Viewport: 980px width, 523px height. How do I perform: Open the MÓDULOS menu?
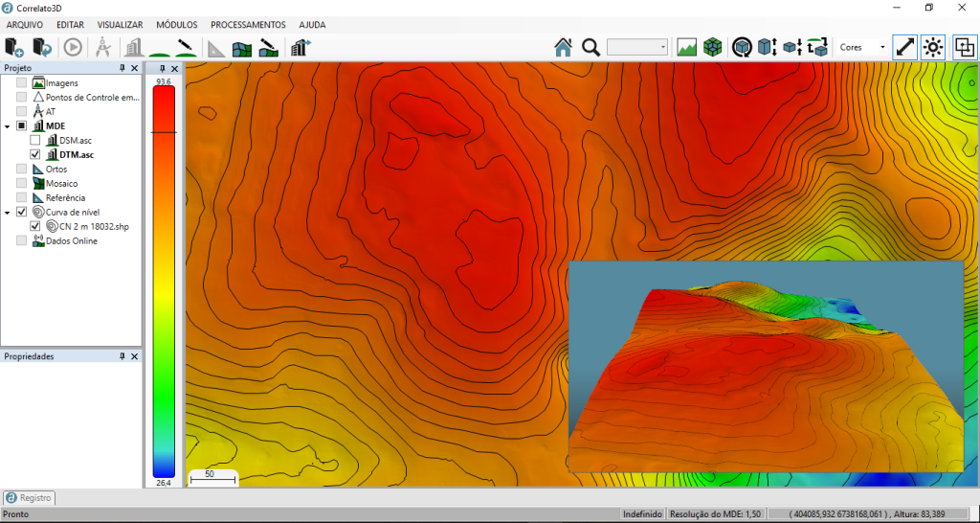tap(176, 24)
